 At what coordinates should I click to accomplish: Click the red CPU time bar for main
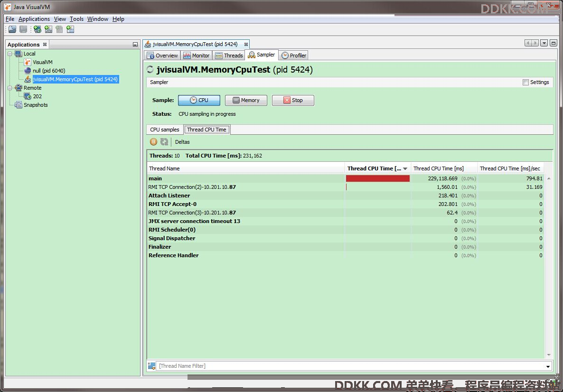pyautogui.click(x=378, y=178)
